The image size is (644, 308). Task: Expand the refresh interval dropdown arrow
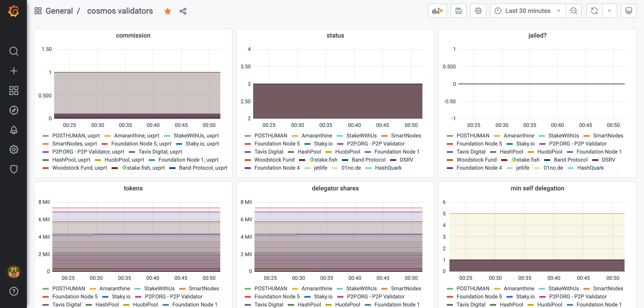point(609,11)
